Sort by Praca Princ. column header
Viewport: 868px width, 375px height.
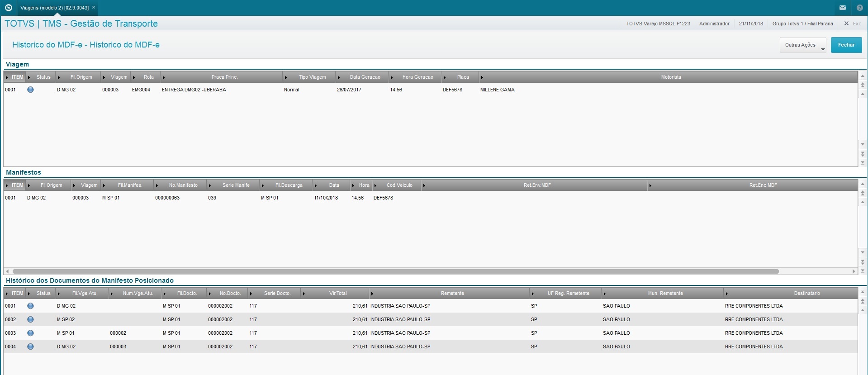click(224, 77)
